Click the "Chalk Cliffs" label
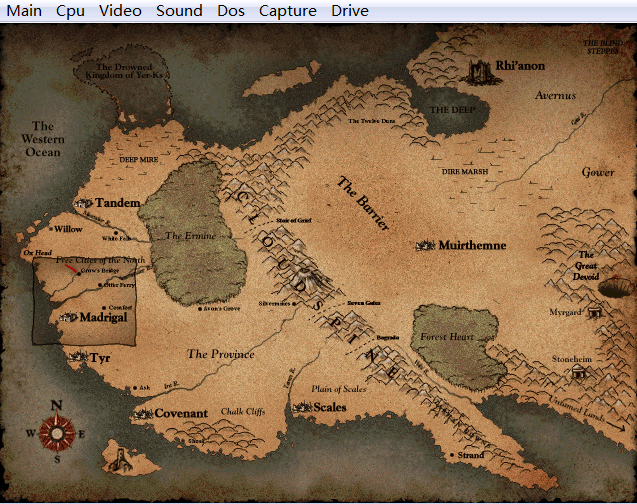 coord(243,411)
